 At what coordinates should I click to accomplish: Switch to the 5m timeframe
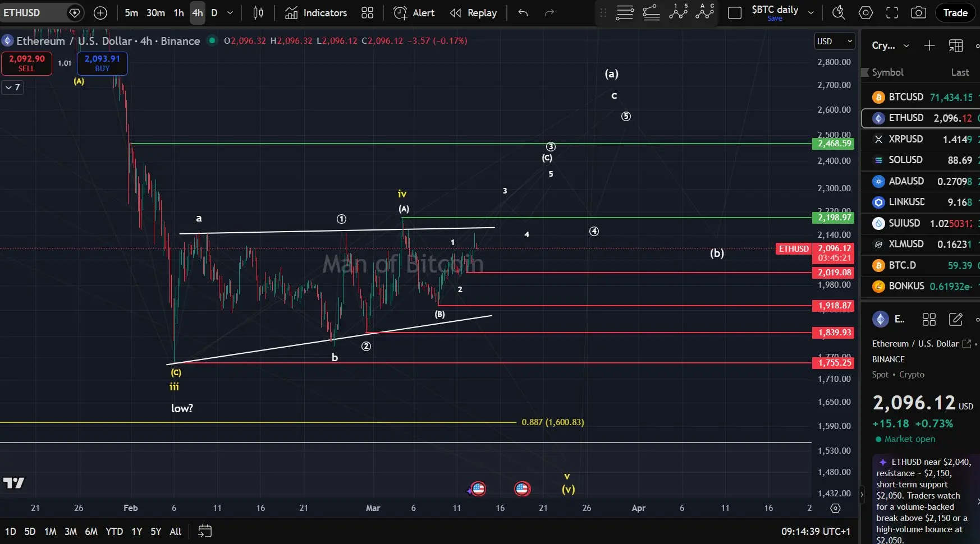point(131,13)
